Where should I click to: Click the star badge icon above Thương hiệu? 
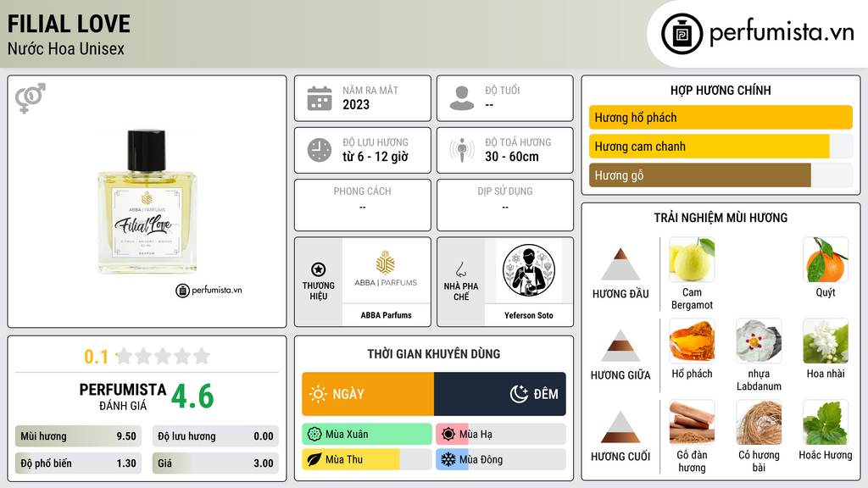click(x=319, y=269)
